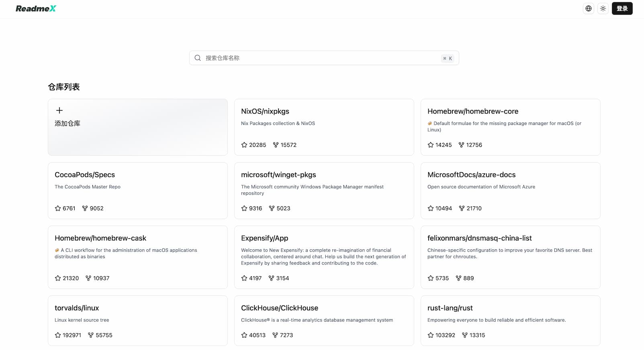The height and width of the screenshot is (350, 644).
Task: Click fork count 889 on dnsmasq-china-list
Action: (468, 278)
